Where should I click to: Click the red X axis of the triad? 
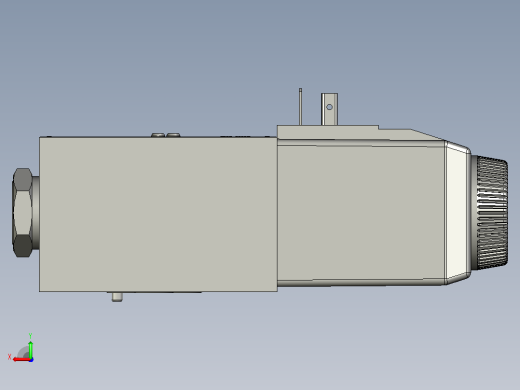(x=22, y=360)
